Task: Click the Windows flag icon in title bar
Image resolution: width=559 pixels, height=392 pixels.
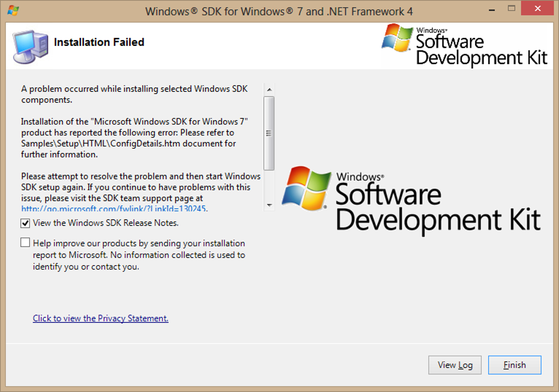Action: pyautogui.click(x=13, y=11)
